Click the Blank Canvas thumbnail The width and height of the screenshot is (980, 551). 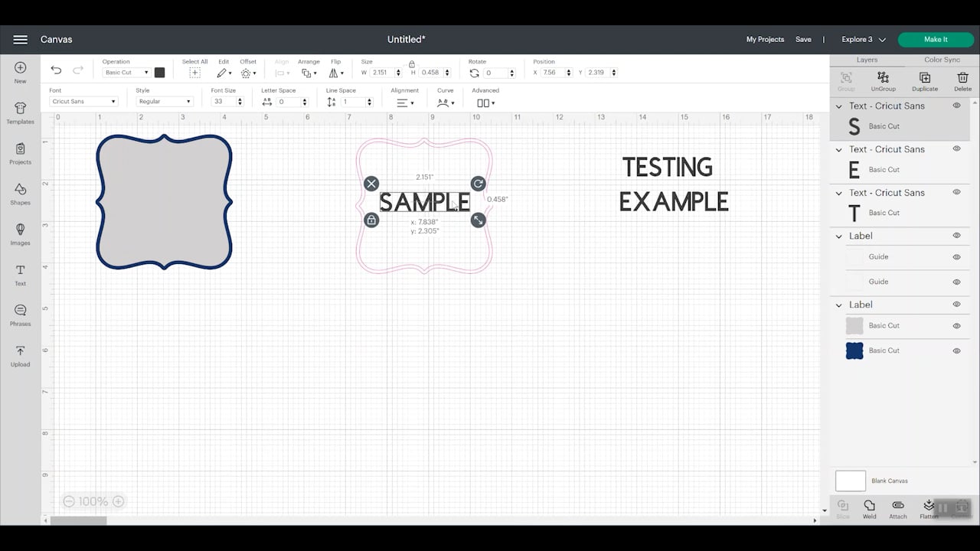(x=850, y=481)
